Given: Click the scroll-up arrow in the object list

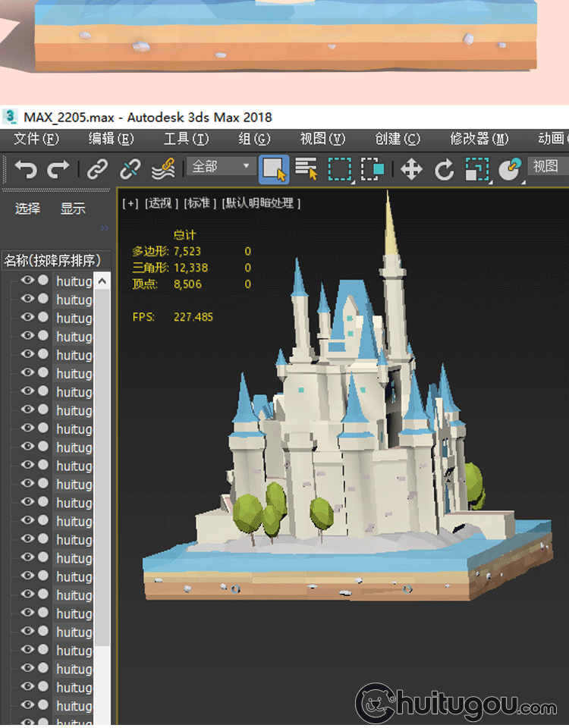Looking at the screenshot, I should click(102, 281).
